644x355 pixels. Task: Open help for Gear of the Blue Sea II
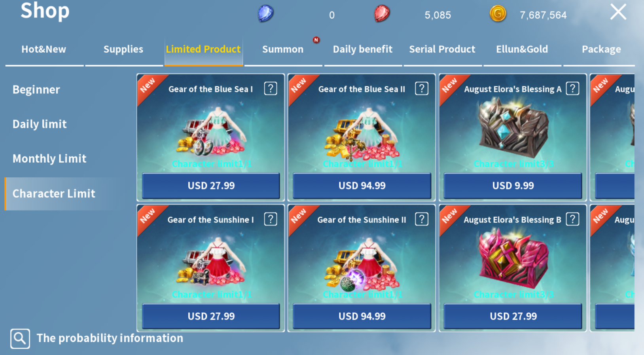422,89
